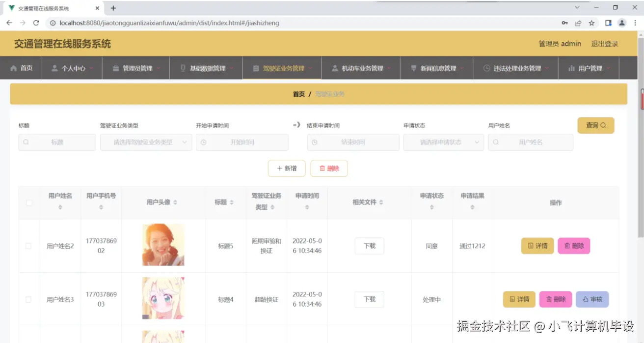Viewport: 644px width, 343px height.
Task: Focus the 用户姓名 search input
Action: click(531, 142)
